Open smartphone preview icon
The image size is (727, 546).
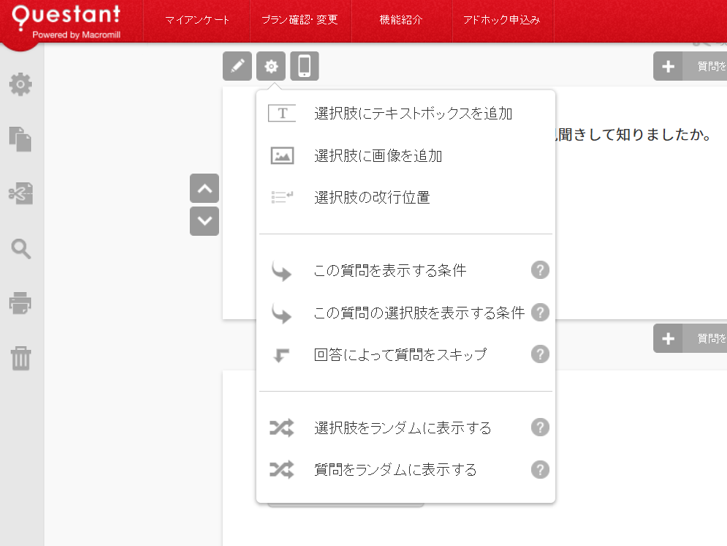pyautogui.click(x=305, y=67)
